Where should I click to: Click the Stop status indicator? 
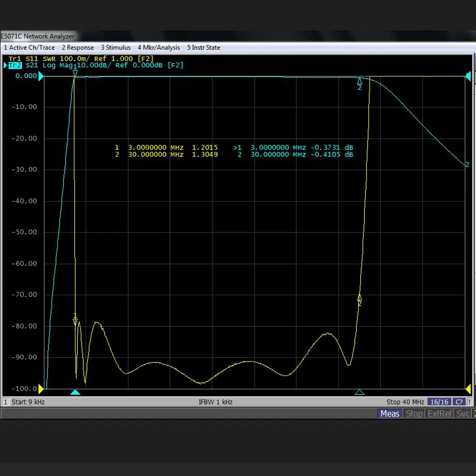point(414,413)
